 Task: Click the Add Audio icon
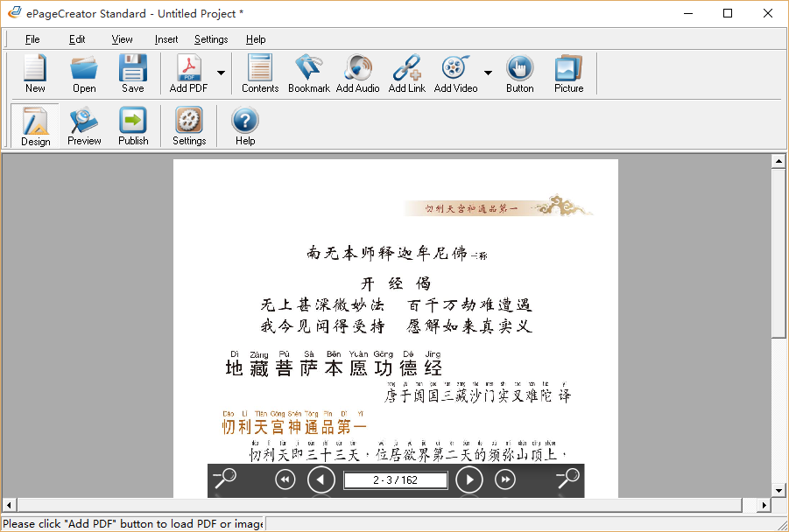(x=358, y=73)
